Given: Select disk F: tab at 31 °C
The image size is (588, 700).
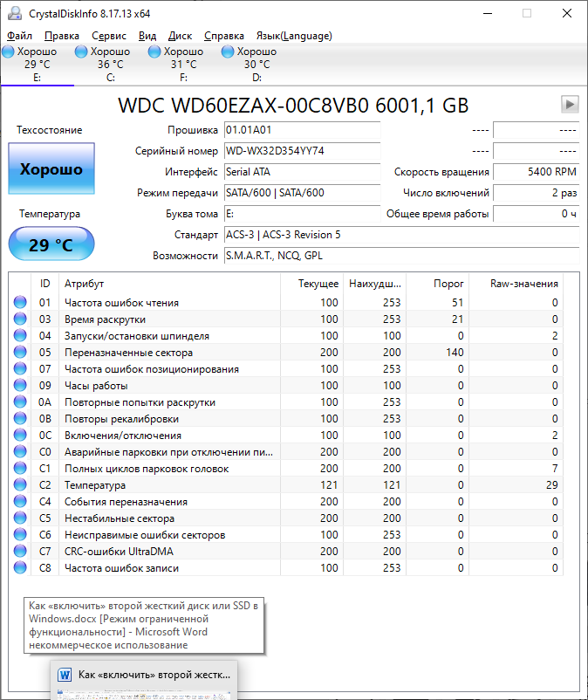Looking at the screenshot, I should coord(184,65).
